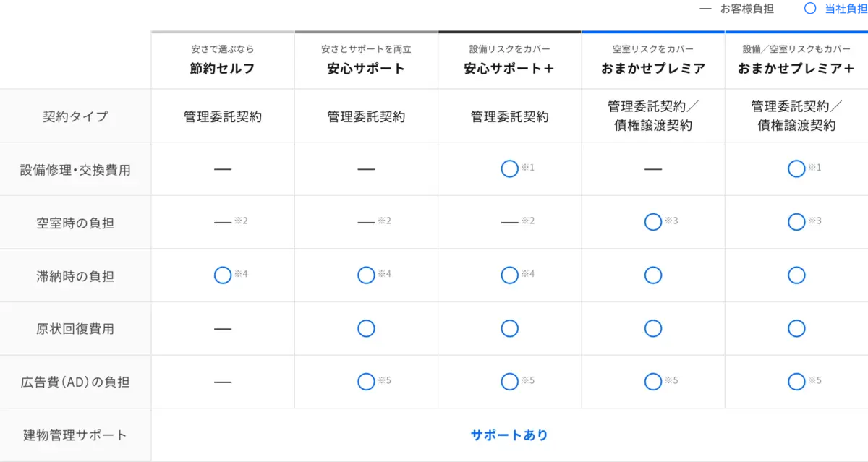Screen dimensions: 868x462
Task: Click the circle mark for 原状回復費用 under 安心サポート
Action: (x=366, y=329)
